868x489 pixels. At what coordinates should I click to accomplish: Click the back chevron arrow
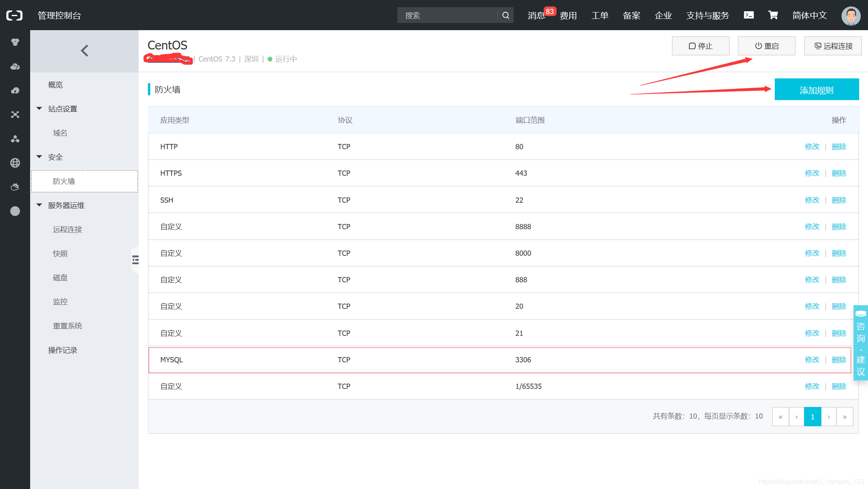pyautogui.click(x=84, y=51)
